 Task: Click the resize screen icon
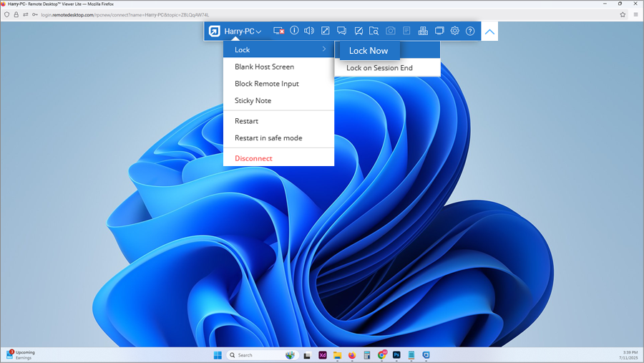[326, 31]
